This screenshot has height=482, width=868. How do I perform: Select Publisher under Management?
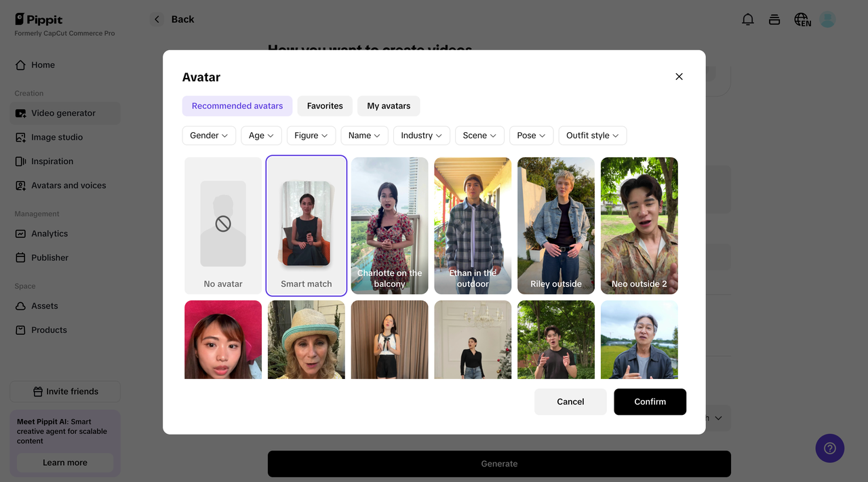pos(50,258)
